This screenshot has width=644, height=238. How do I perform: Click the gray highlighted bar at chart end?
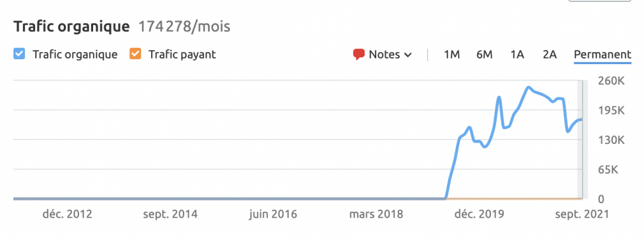580,139
